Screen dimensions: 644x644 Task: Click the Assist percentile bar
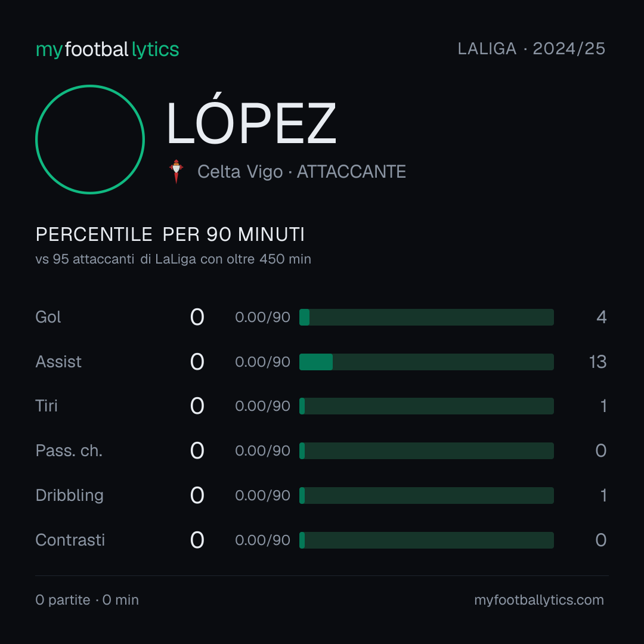[426, 362]
